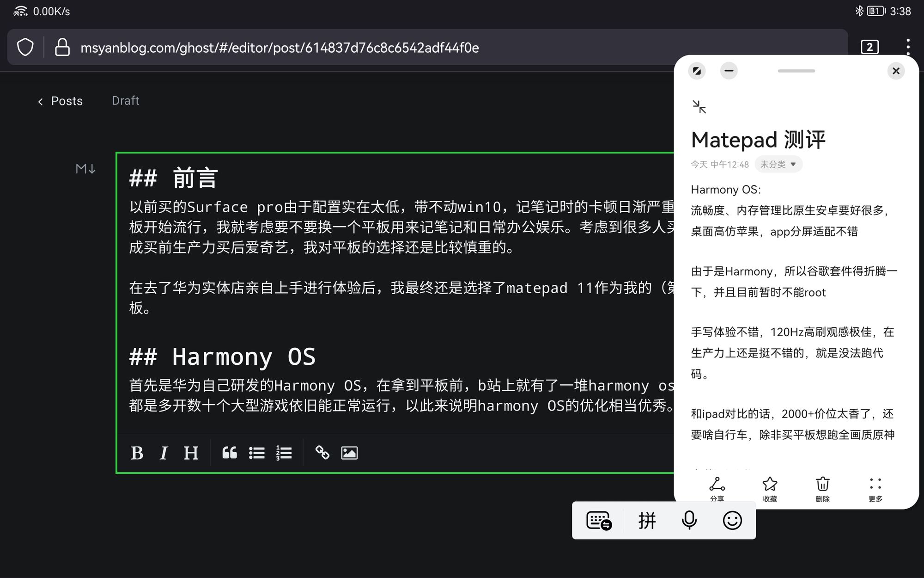Click the Bluetooth icon in the status bar
Image resolution: width=924 pixels, height=578 pixels.
(859, 11)
